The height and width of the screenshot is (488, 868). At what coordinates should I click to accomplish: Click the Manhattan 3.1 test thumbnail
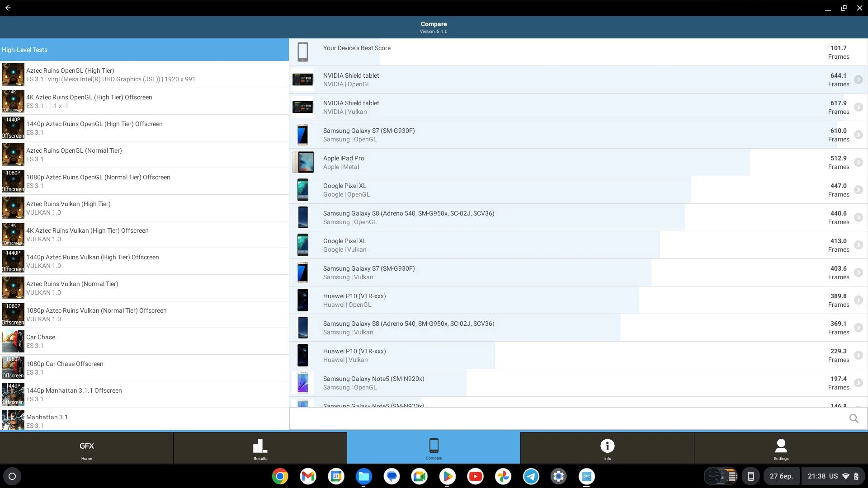pos(13,420)
